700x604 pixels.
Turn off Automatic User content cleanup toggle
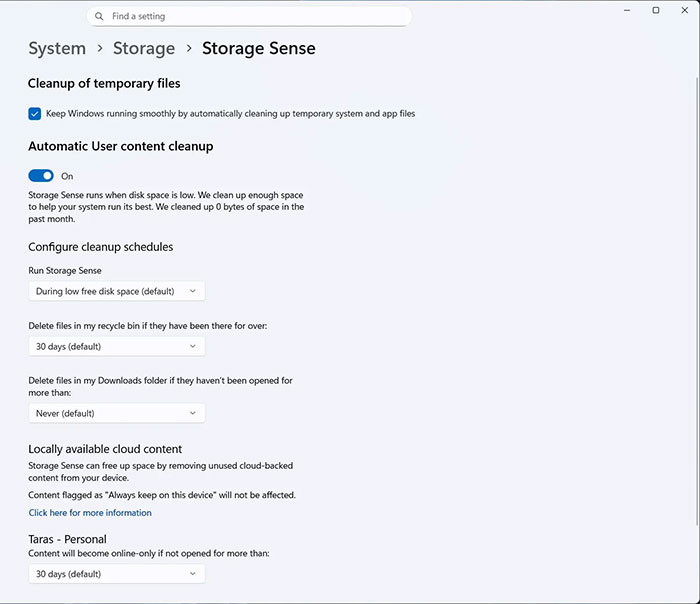pyautogui.click(x=41, y=176)
